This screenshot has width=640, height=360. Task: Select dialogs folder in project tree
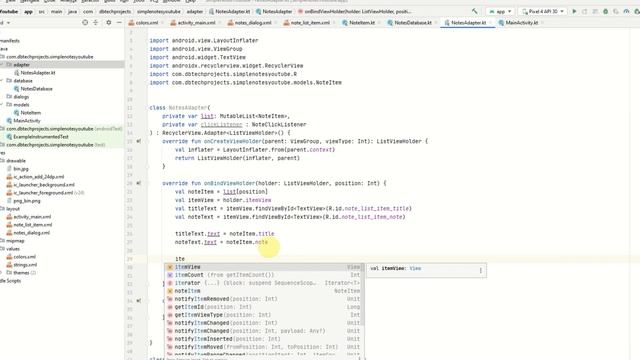pyautogui.click(x=18, y=97)
